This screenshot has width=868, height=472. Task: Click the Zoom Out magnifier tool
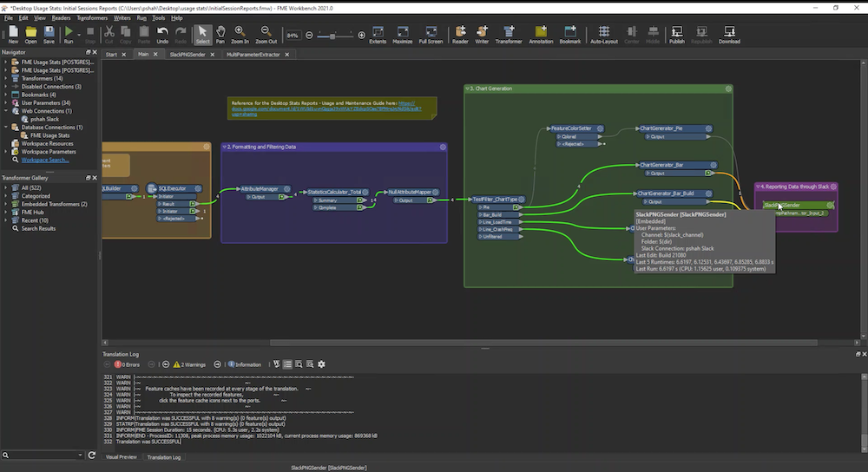266,35
